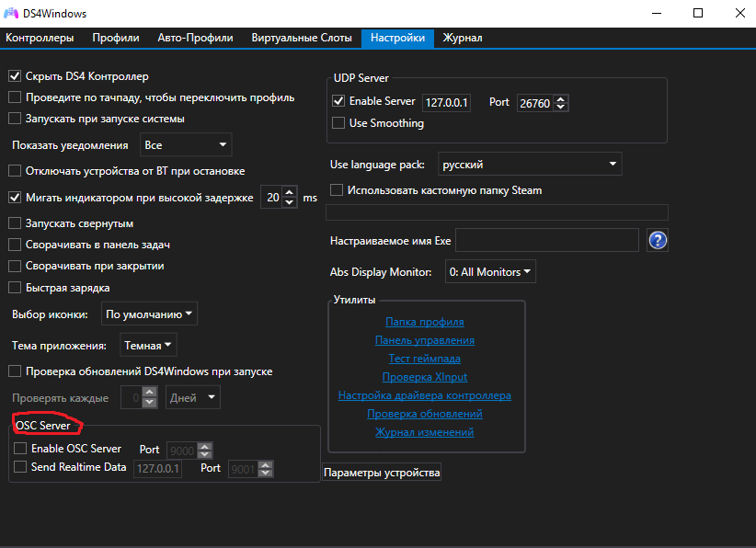Screen dimensions: 756x548
Task: Toggle the Скрыть DS4 Контроллер checkbox
Action: tap(15, 76)
